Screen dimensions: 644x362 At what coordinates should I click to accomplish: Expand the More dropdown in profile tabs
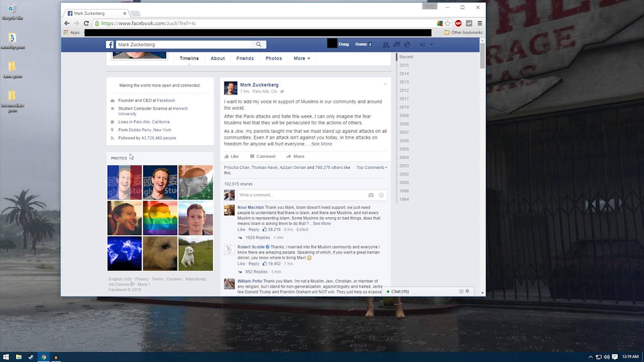click(302, 58)
